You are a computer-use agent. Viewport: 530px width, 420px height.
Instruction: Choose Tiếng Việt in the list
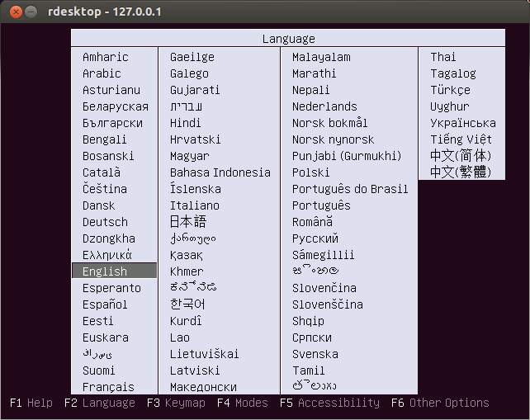(x=461, y=139)
